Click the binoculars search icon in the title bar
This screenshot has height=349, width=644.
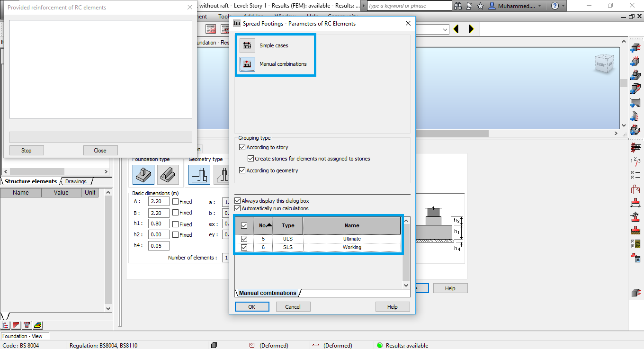pos(457,5)
